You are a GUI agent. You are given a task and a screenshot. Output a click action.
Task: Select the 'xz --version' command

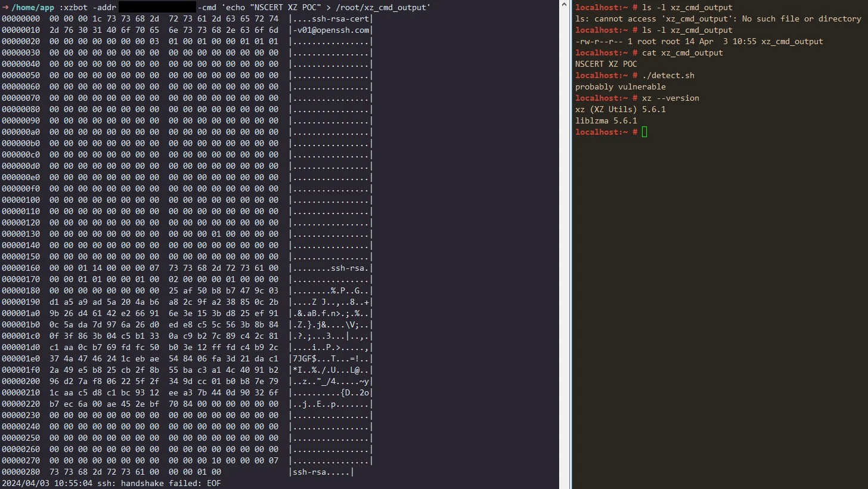click(x=671, y=98)
